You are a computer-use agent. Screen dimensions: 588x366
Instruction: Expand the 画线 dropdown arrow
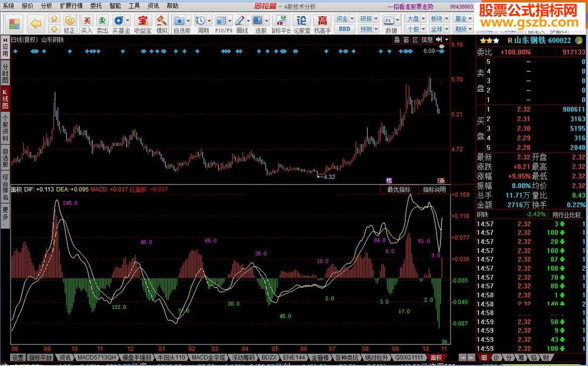click(248, 21)
